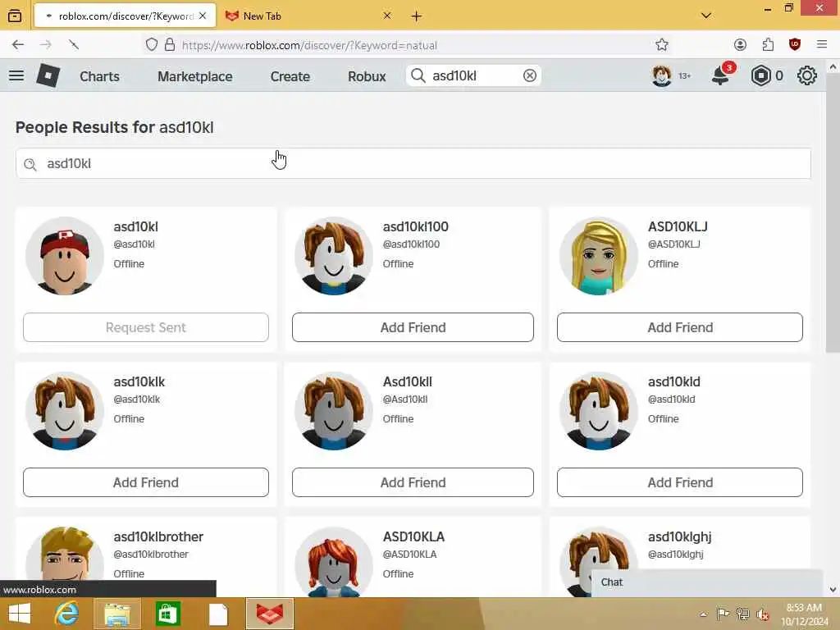Open the asd10klghj profile name
The width and height of the screenshot is (840, 630).
pos(680,536)
